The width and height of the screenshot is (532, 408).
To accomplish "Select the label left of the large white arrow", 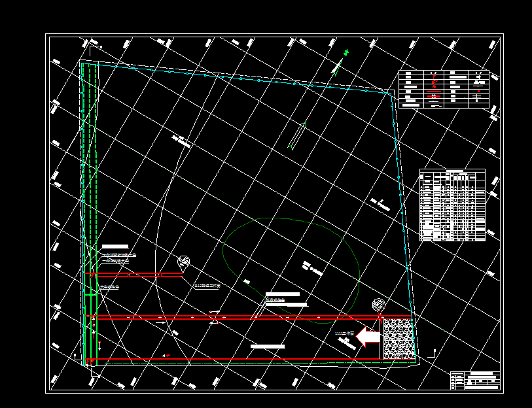I will (344, 333).
